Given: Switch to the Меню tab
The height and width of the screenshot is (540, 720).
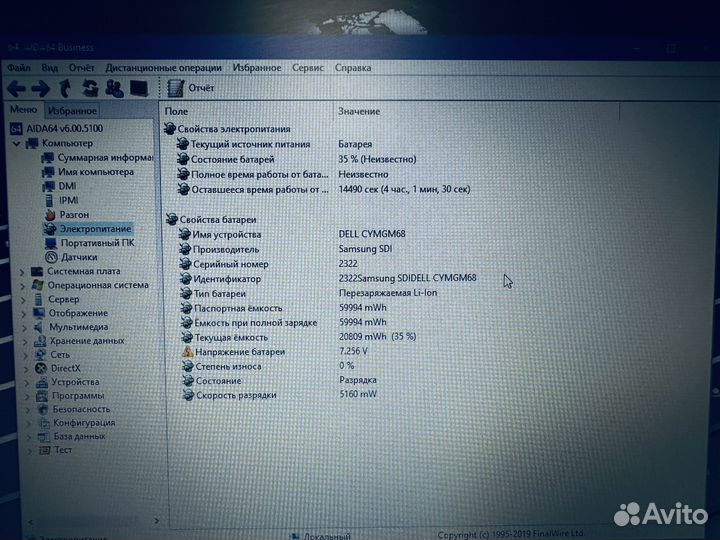Looking at the screenshot, I should tap(23, 110).
